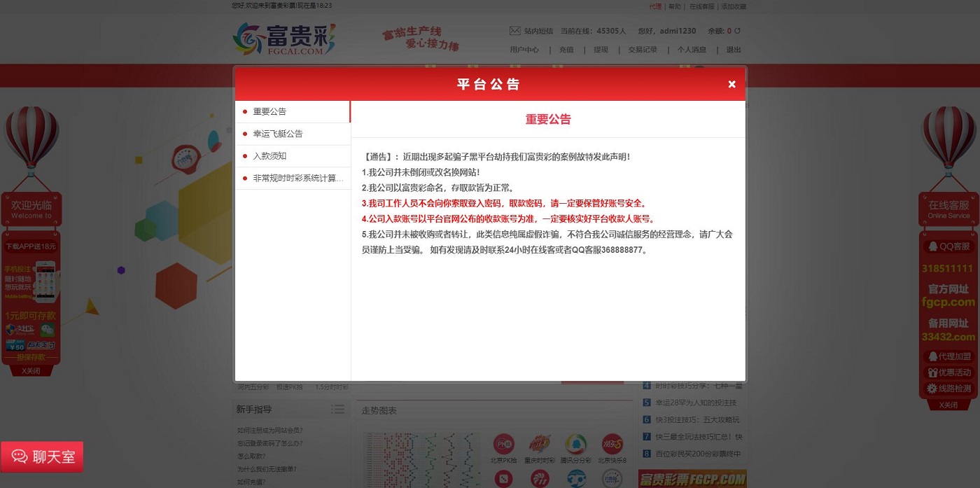The height and width of the screenshot is (488, 980).
Task: Click the 线路检测 button in right sidebar
Action: pyautogui.click(x=948, y=389)
